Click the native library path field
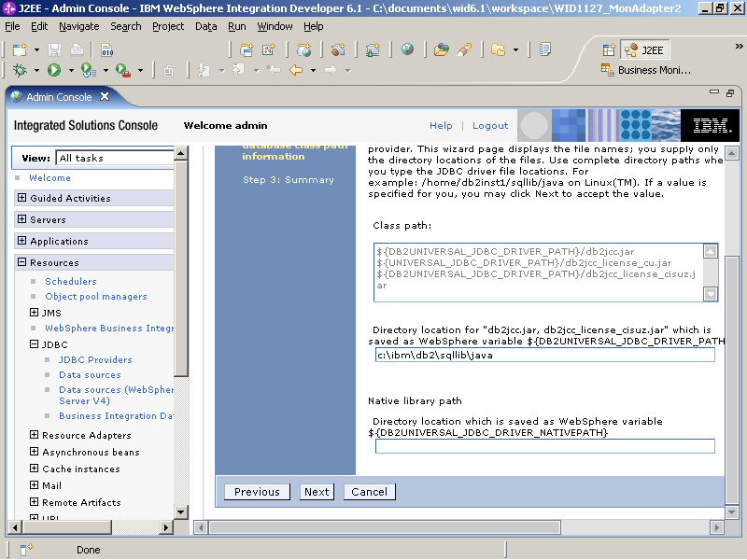 (545, 446)
